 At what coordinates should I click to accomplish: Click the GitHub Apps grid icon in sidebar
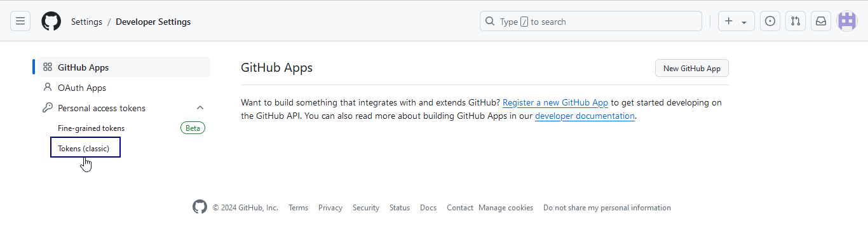point(48,67)
